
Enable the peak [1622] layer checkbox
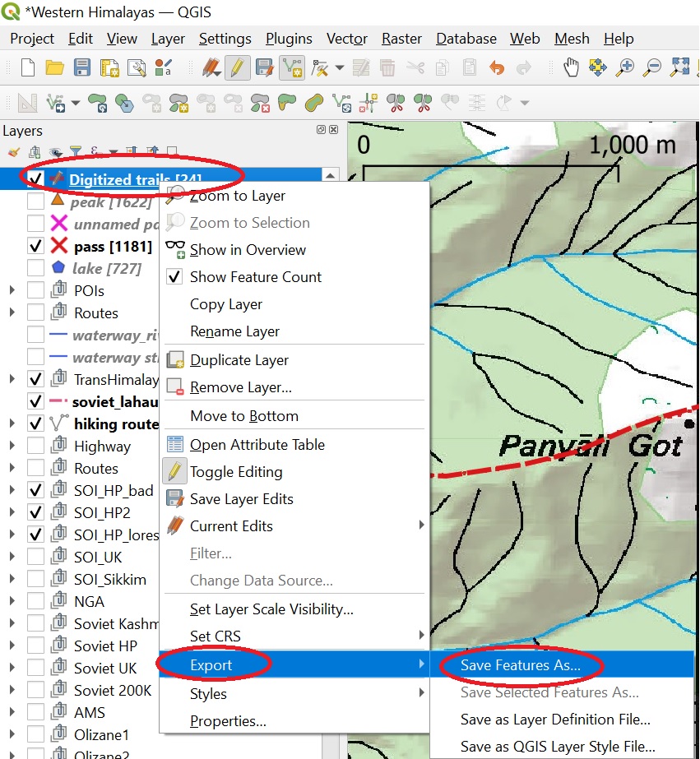click(36, 201)
